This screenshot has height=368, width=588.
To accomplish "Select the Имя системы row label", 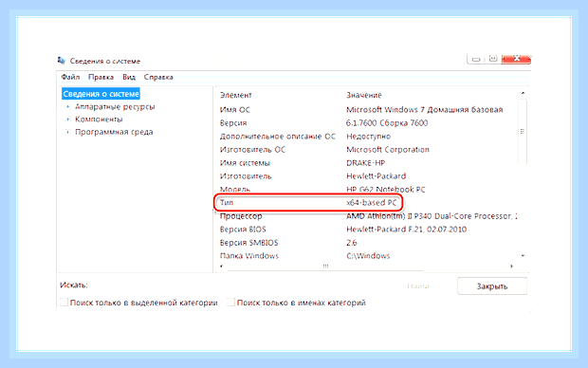I will [x=245, y=163].
